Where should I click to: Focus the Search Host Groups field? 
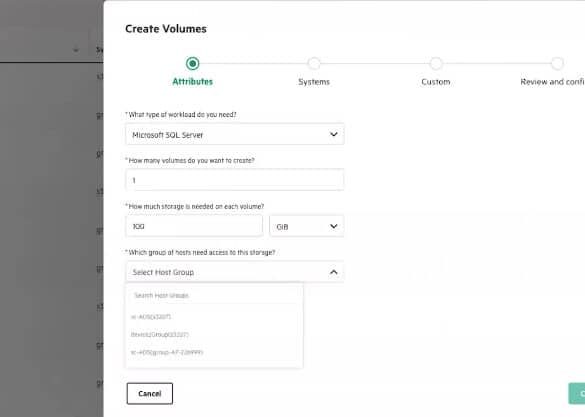tap(214, 295)
